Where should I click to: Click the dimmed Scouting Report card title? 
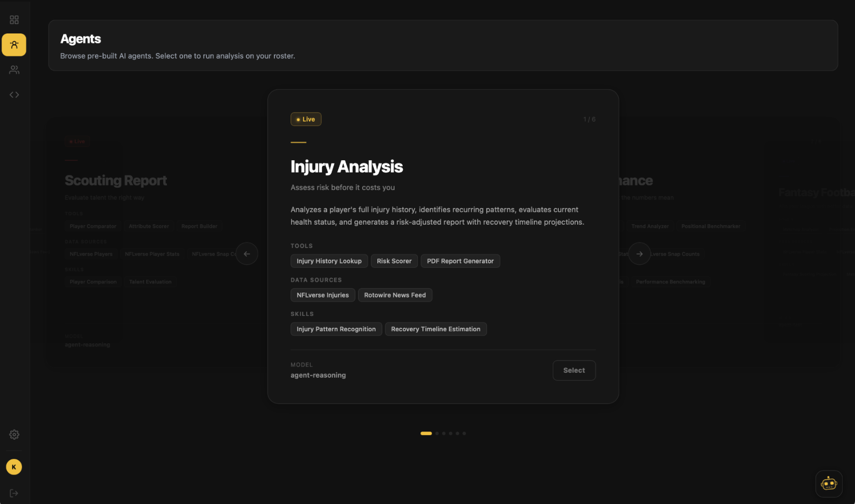tap(116, 181)
